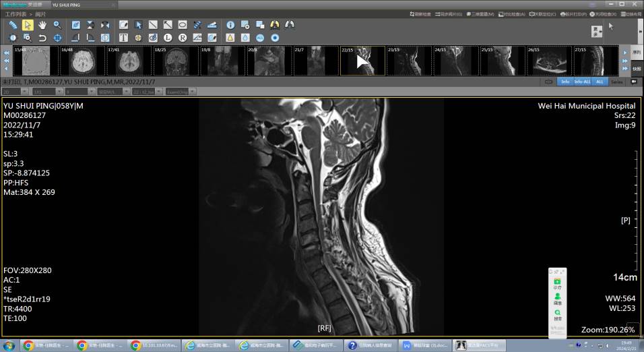644x352 pixels.
Task: Select the hand pan tool
Action: 42,25
